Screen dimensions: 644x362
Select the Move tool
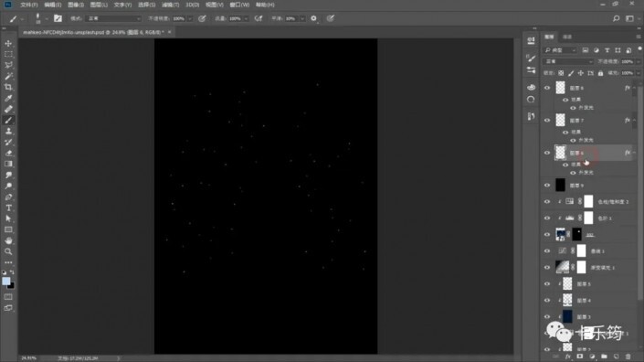coord(8,43)
